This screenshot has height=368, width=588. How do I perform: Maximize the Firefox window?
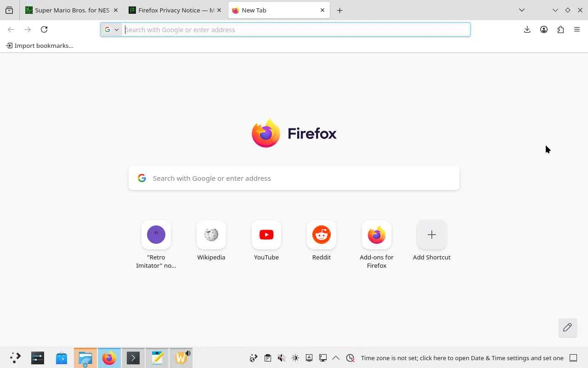(568, 10)
